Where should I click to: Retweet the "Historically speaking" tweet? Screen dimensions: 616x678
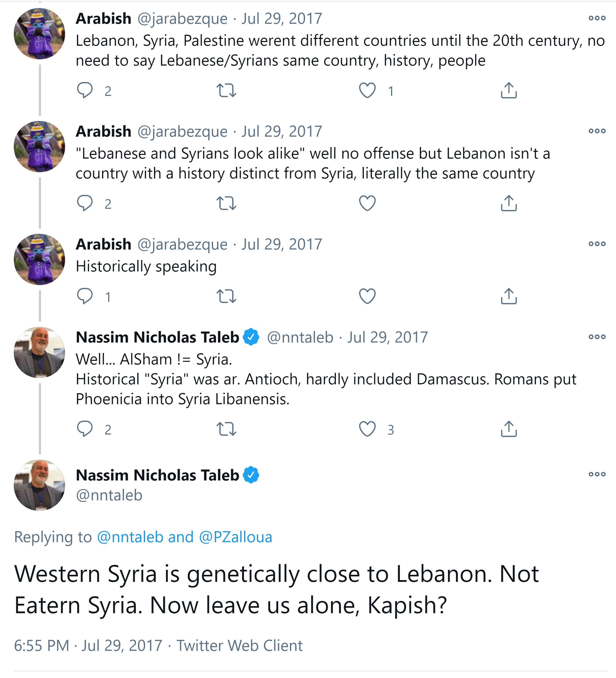[226, 296]
